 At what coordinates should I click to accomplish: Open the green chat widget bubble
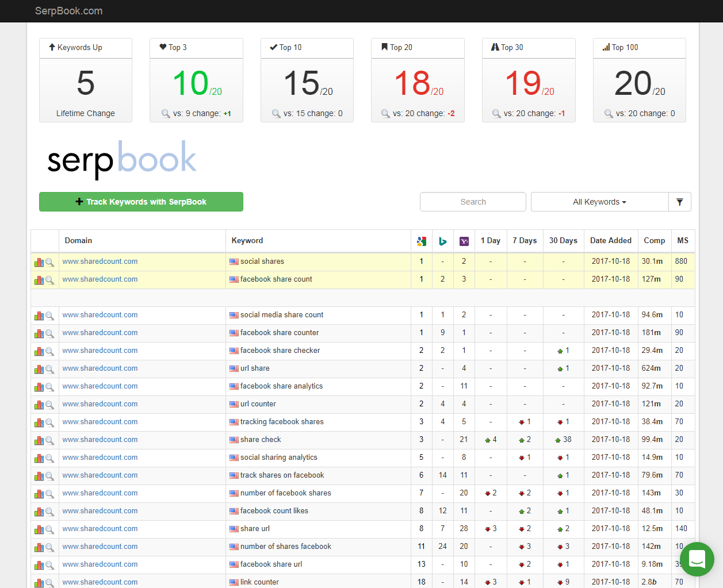coord(697,559)
